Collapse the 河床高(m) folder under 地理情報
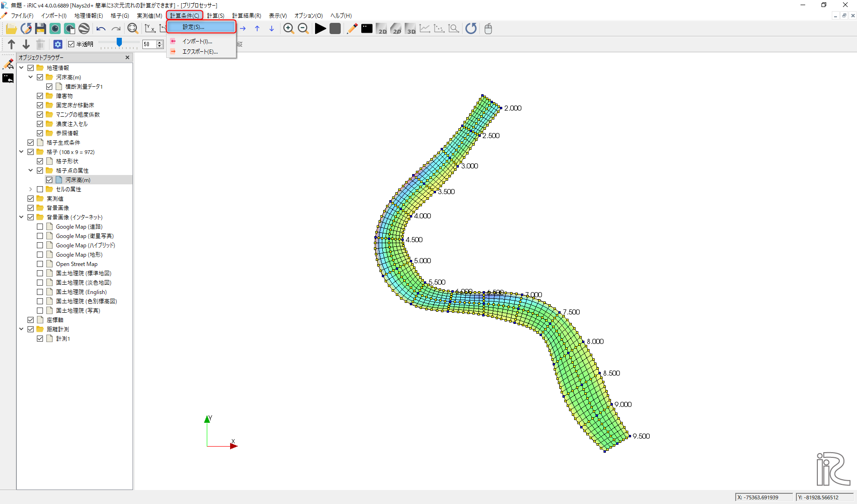 31,77
